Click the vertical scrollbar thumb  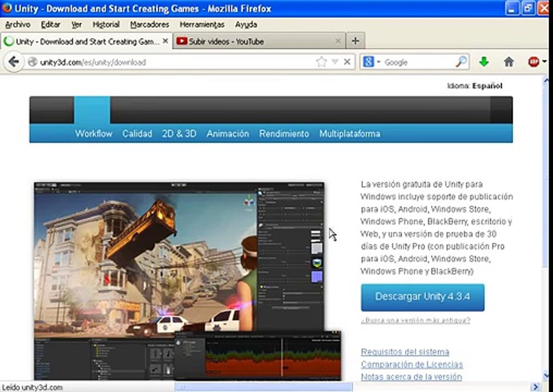tap(545, 176)
